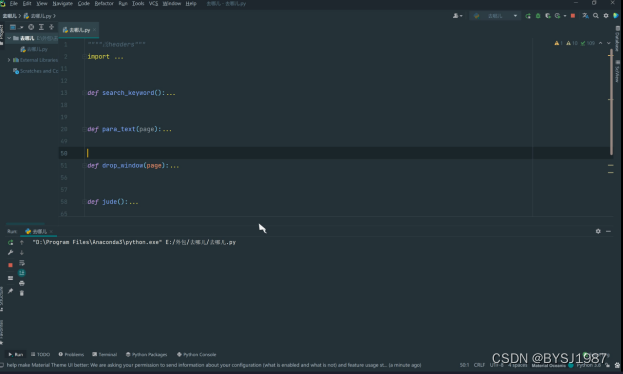Screen dimensions: 623x374
Task: Toggle the Favorites side panel
Action: coord(2,332)
